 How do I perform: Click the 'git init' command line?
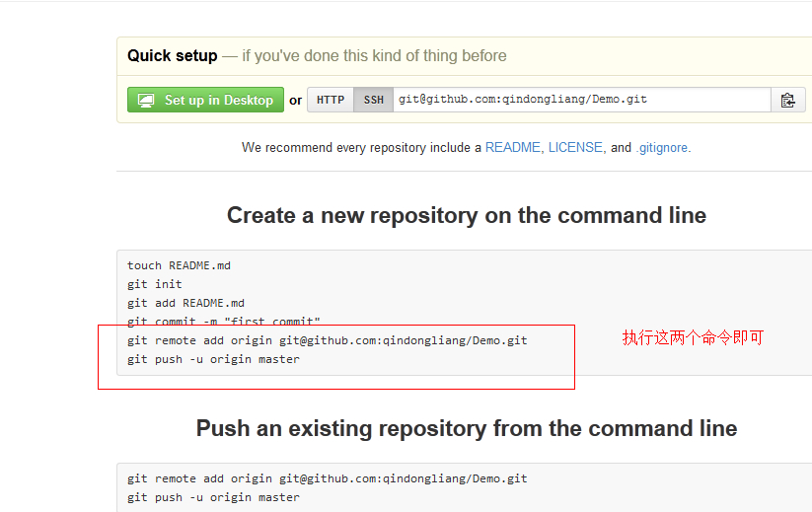[155, 284]
